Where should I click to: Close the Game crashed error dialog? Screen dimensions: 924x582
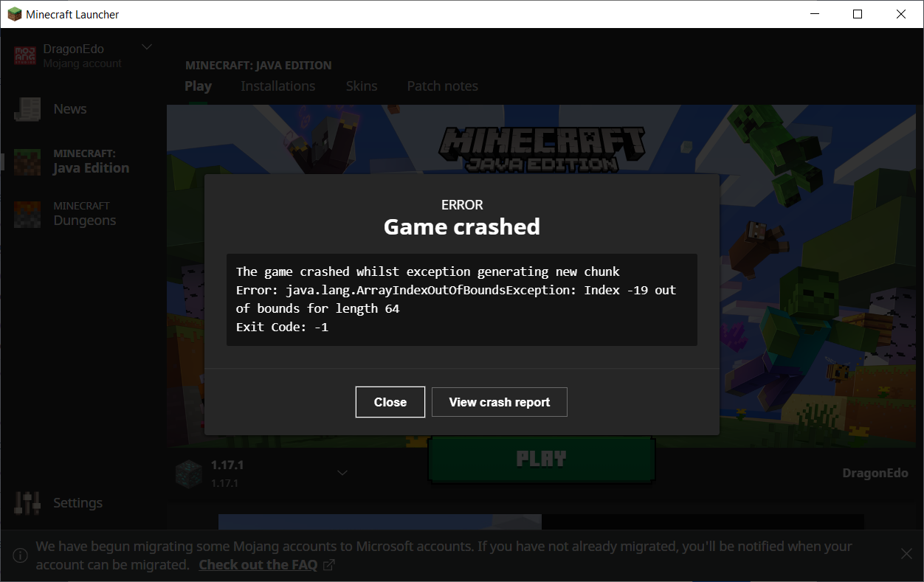click(x=390, y=402)
